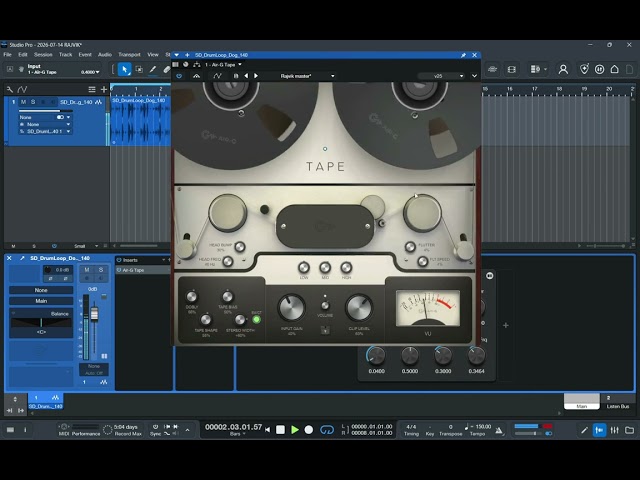640x480 pixels.
Task: Toggle the metronome icon
Action: (x=499, y=430)
